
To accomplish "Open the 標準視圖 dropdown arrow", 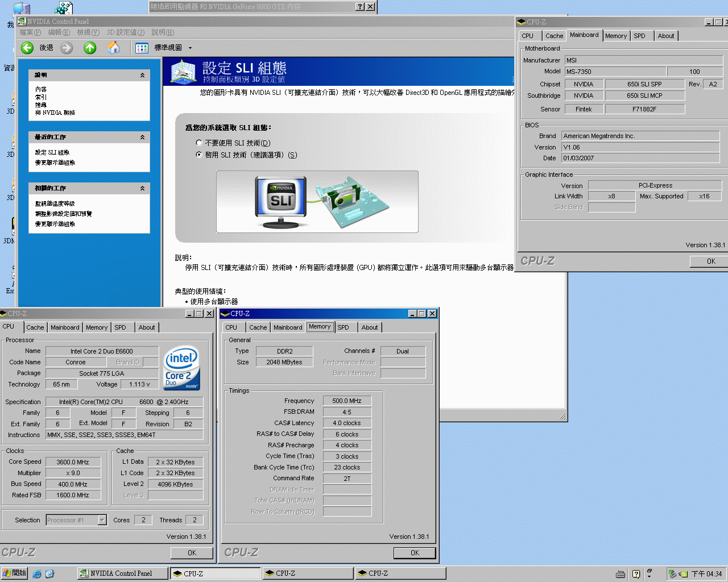I will coord(190,48).
